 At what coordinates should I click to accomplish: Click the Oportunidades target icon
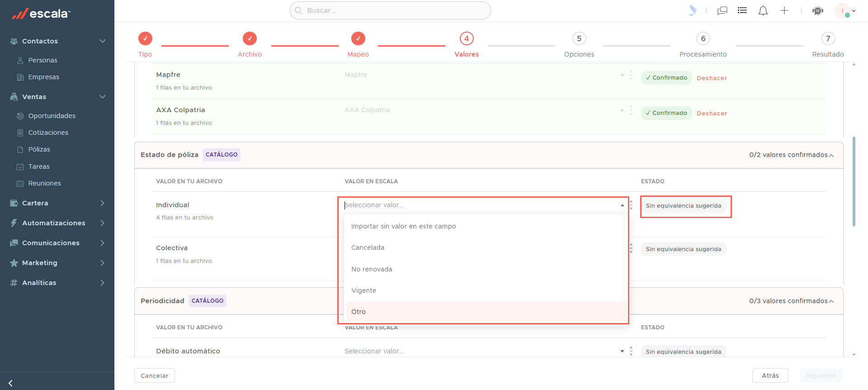(x=20, y=116)
